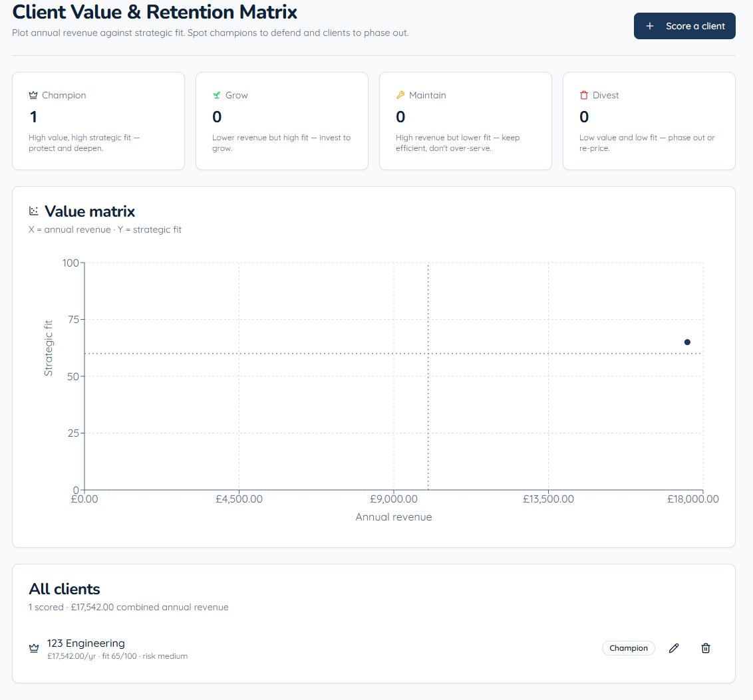The width and height of the screenshot is (753, 700).
Task: Delete 123 Engineering with the trash icon
Action: point(706,648)
